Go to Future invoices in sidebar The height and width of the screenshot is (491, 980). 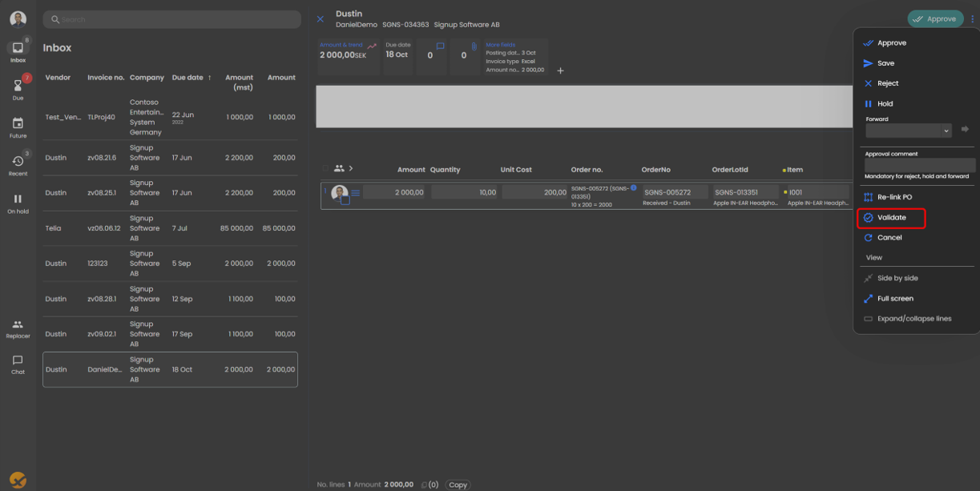(x=18, y=127)
